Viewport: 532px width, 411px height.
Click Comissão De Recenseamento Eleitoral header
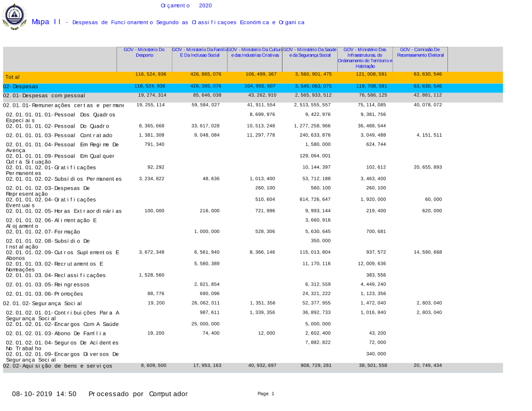pos(420,52)
